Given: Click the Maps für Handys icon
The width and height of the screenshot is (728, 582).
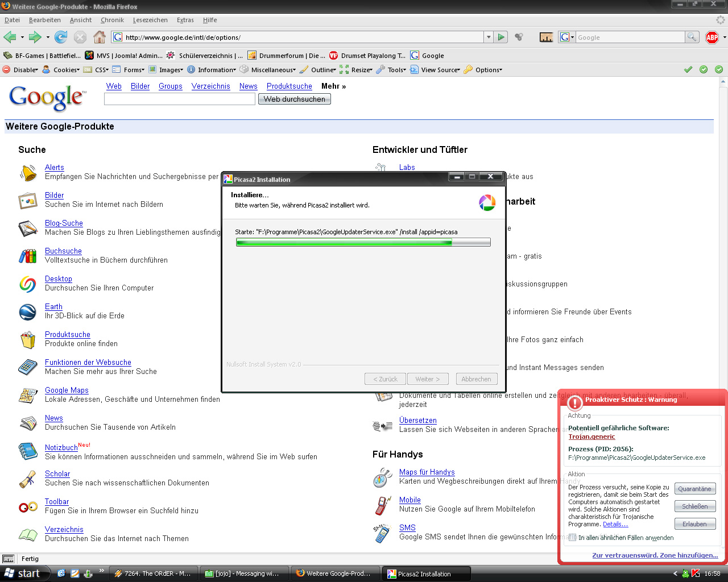Looking at the screenshot, I should [x=383, y=477].
